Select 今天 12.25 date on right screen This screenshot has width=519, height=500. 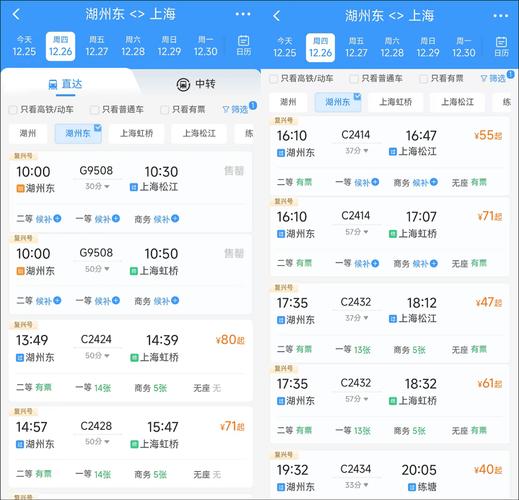(285, 47)
